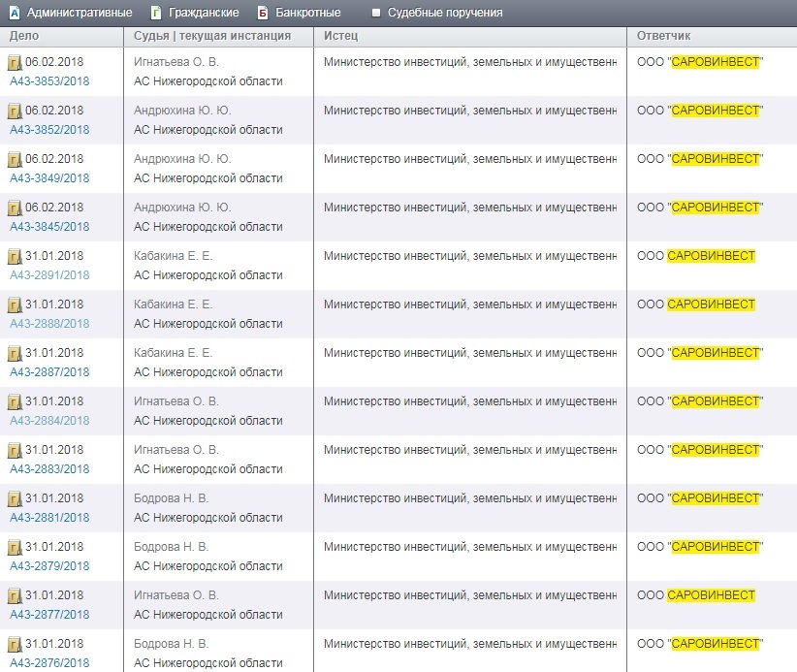Click judge Андрюхина Ю. Ю. in case A43-3849/2018

pyautogui.click(x=182, y=159)
